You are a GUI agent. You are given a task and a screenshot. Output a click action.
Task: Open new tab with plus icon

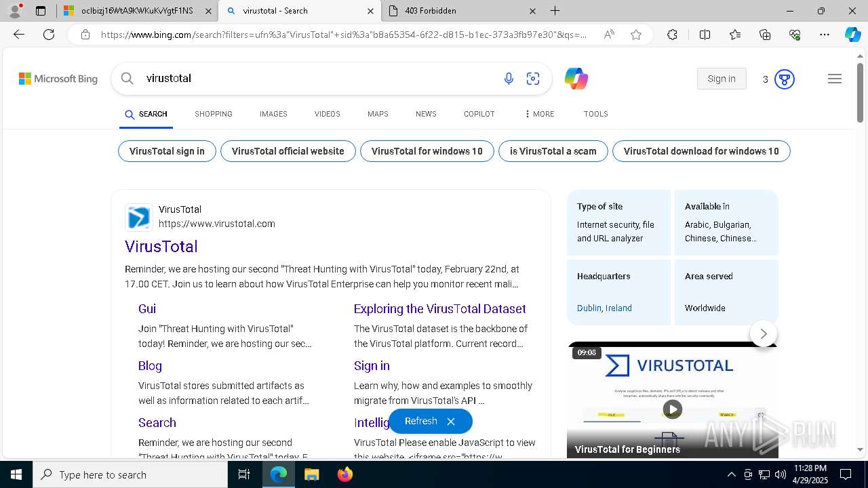555,10
